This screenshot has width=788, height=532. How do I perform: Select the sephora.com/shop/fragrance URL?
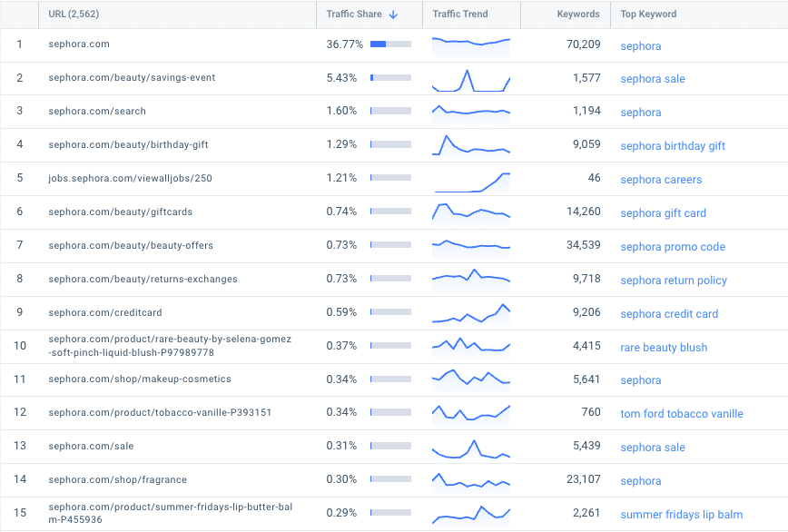point(117,479)
